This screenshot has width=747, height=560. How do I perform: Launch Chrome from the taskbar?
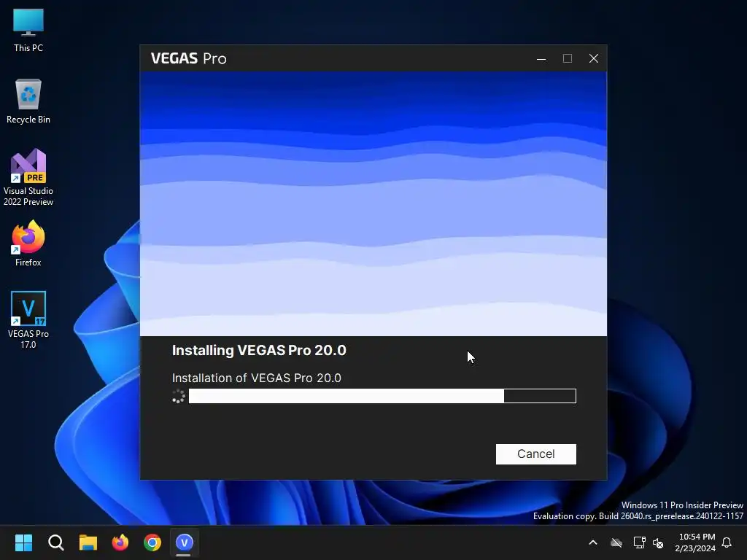(x=152, y=542)
